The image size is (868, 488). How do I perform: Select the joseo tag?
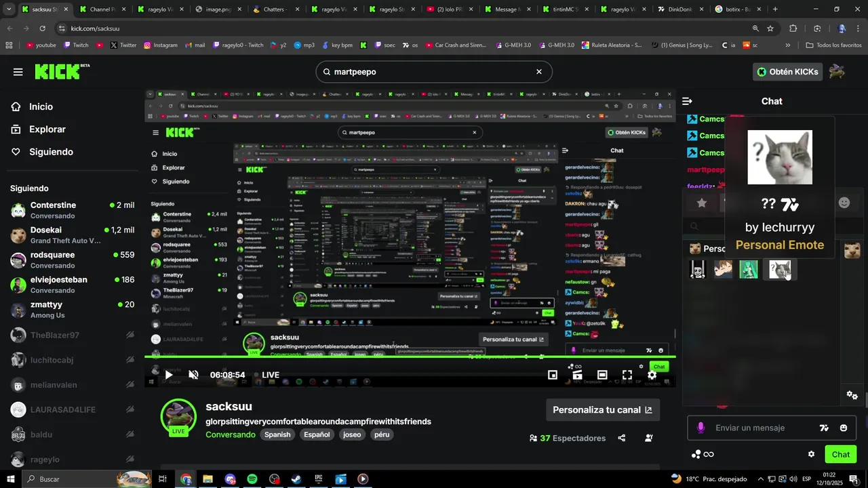[x=352, y=434]
